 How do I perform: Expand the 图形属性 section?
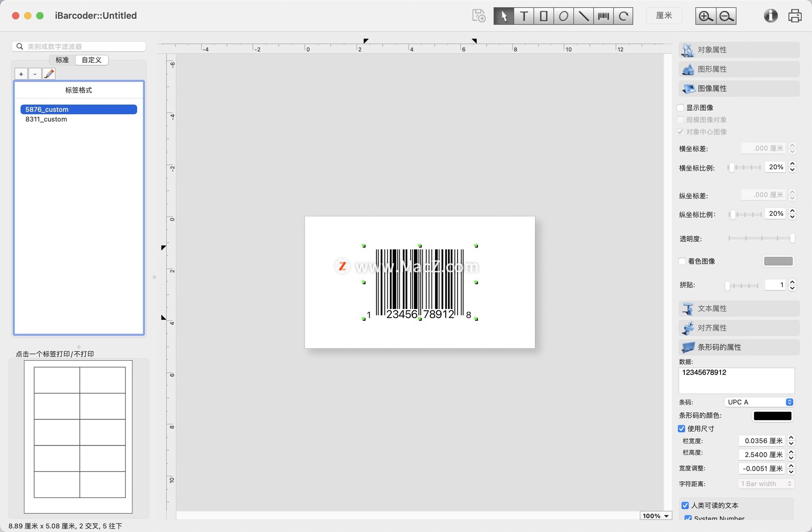[739, 69]
